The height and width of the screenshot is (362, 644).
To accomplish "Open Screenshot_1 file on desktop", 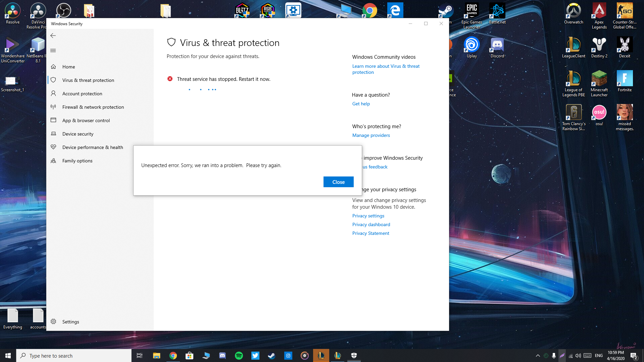I will (x=12, y=84).
